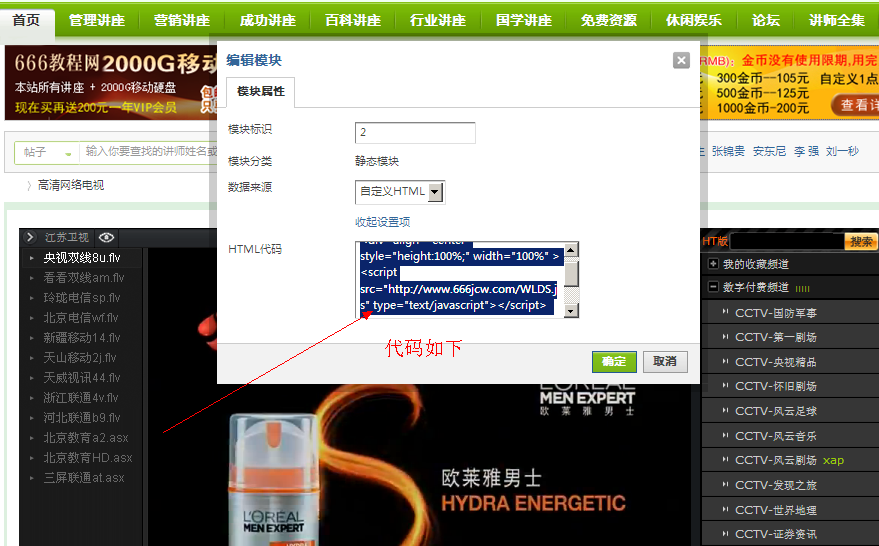Select source 新疆移动14.flv

(x=82, y=338)
